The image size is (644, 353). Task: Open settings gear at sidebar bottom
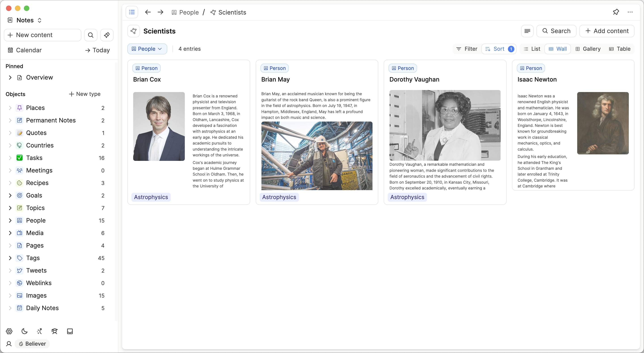9,331
